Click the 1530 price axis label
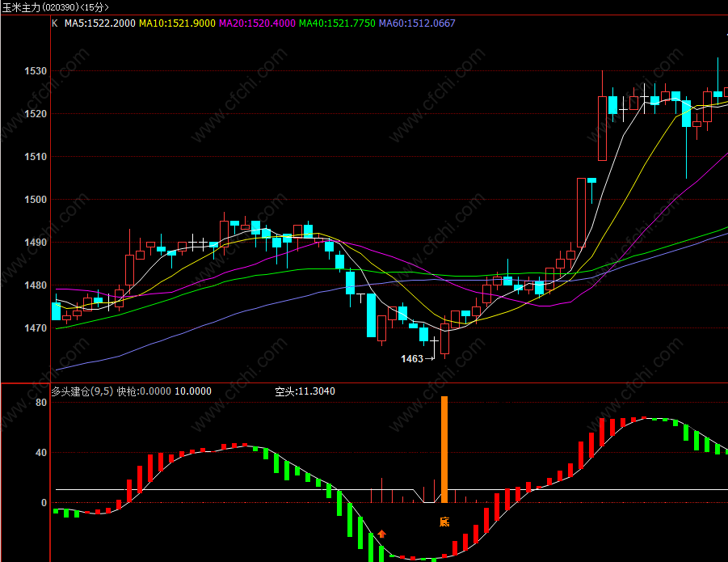728x562 pixels. tap(36, 71)
